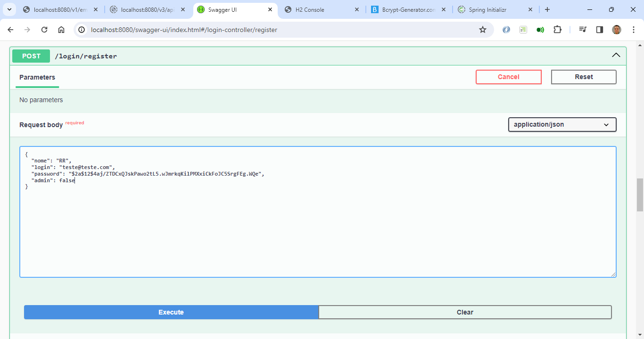
Task: Click the 'No parameters' text
Action: tap(41, 100)
